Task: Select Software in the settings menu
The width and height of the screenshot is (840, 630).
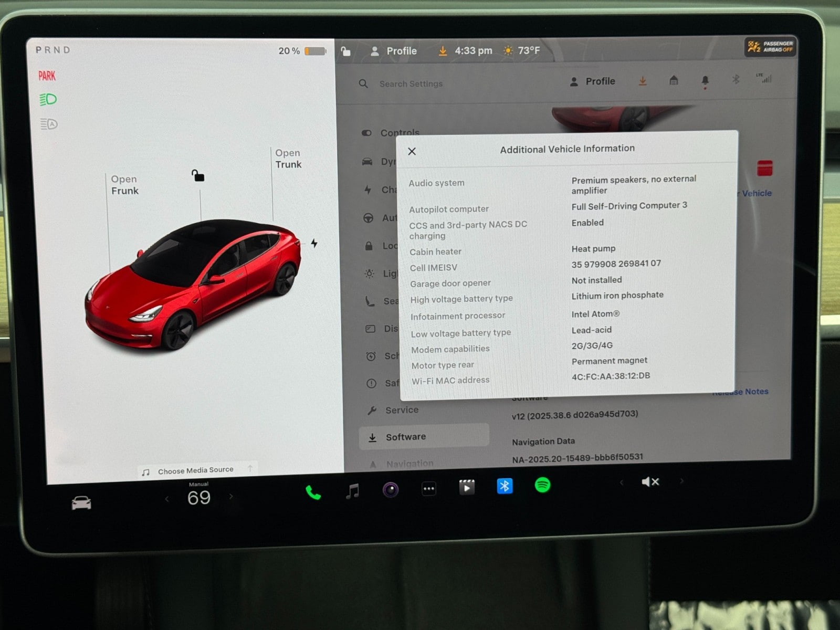Action: 405,437
